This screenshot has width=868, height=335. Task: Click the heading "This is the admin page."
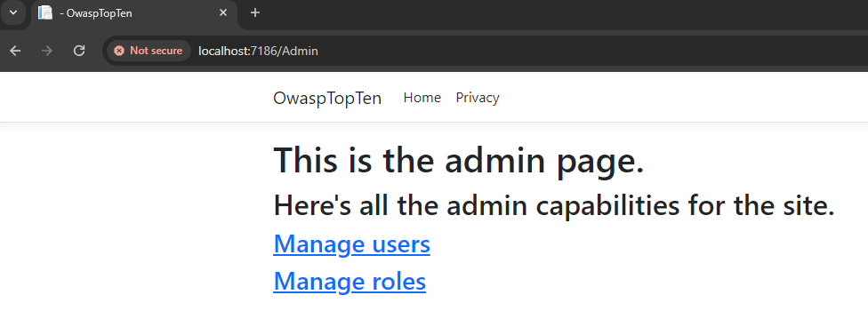click(459, 160)
